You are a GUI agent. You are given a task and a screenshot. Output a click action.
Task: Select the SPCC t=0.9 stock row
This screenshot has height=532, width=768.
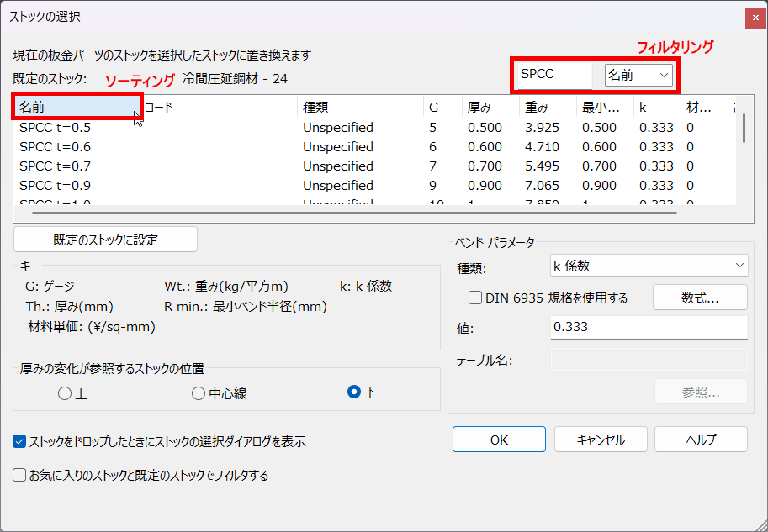56,186
